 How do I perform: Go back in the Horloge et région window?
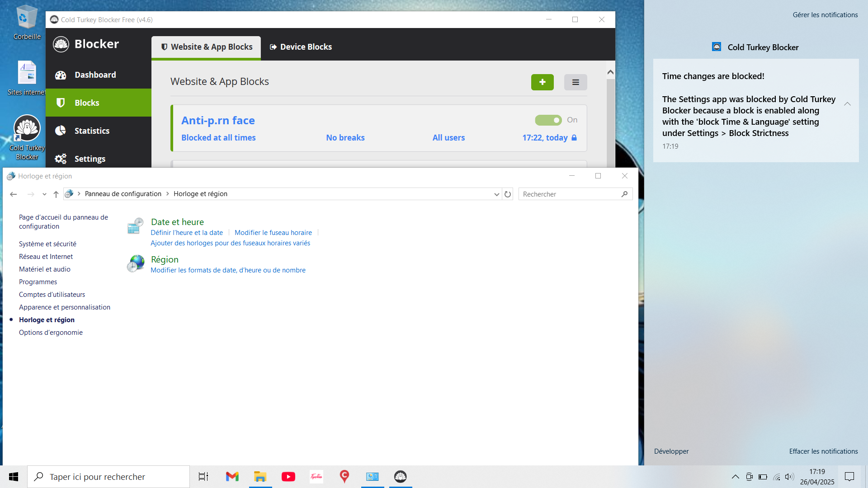(x=14, y=194)
